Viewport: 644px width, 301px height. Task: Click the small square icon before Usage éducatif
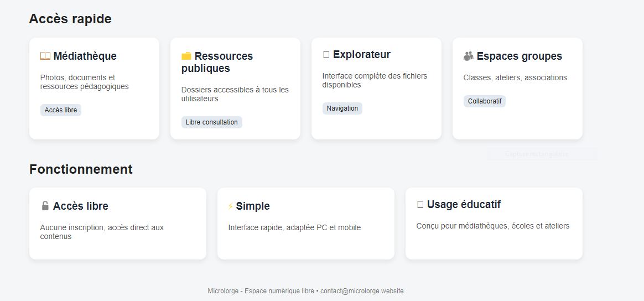tap(420, 204)
